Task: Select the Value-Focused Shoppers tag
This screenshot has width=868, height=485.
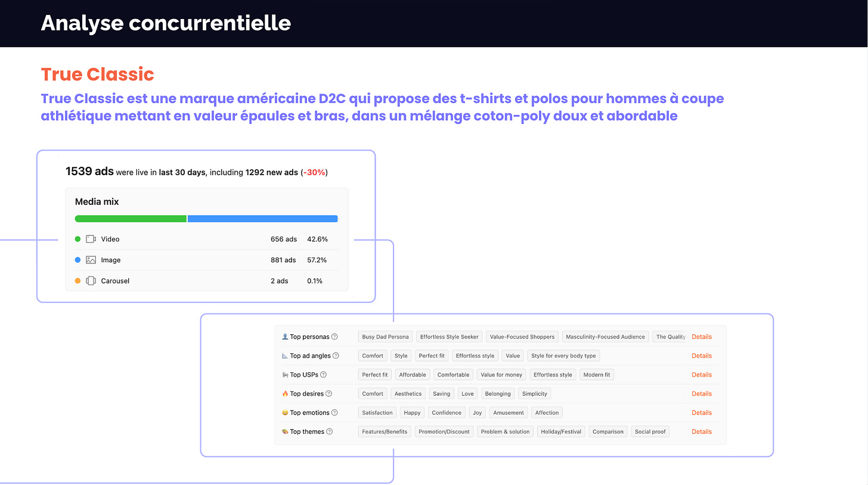Action: (x=522, y=337)
